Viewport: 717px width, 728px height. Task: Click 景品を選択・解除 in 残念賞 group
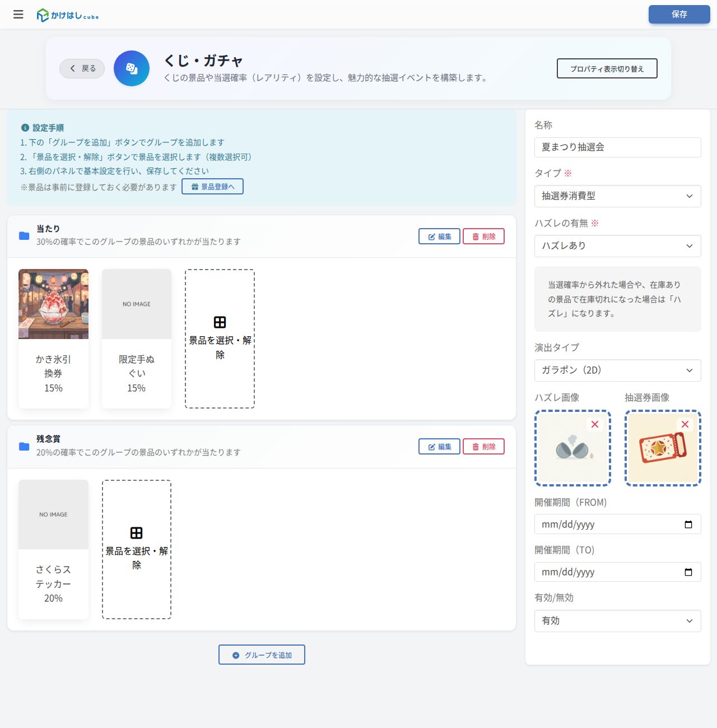point(137,549)
